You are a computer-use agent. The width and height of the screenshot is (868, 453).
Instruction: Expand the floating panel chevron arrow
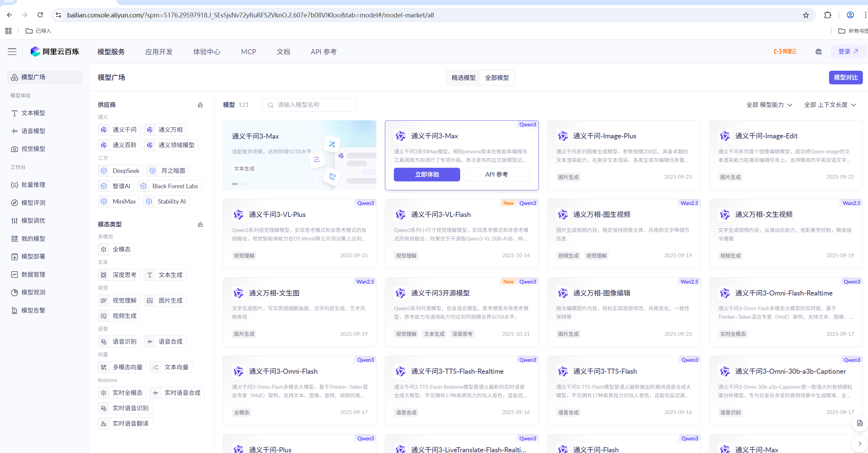tap(859, 444)
